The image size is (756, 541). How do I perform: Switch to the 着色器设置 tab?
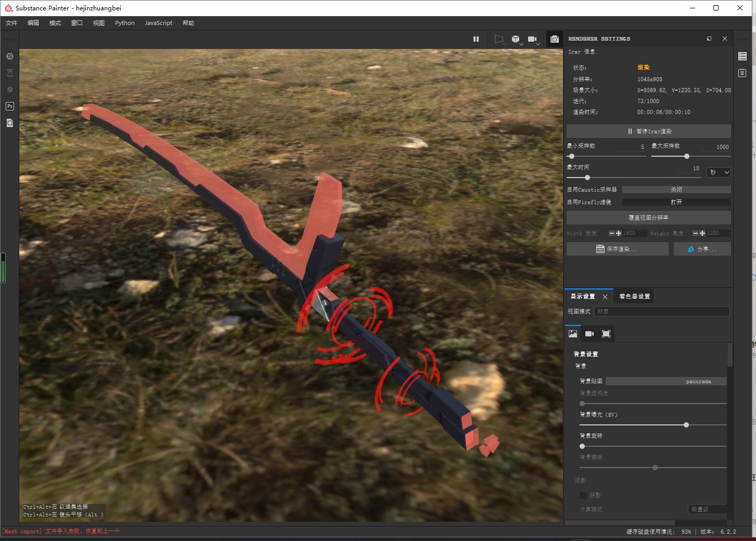[634, 296]
